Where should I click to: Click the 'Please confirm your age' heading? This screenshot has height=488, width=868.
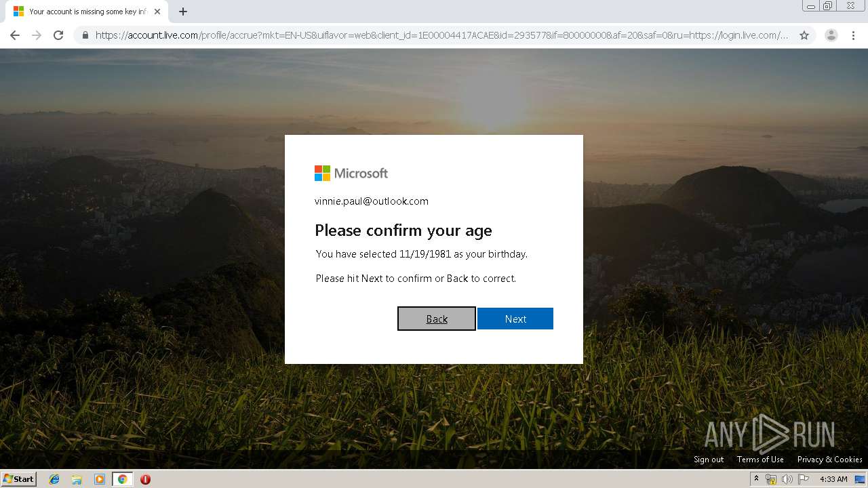tap(403, 230)
